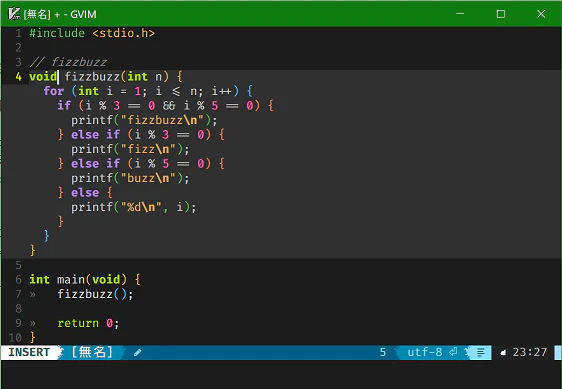Click the yellow brace closing the fizzbuzz function
562x389 pixels.
tap(33, 250)
